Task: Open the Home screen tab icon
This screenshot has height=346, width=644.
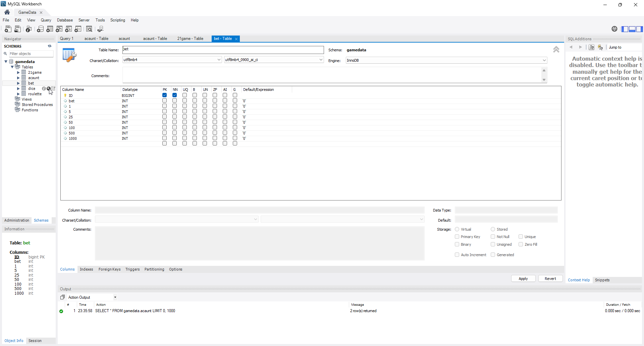Action: (7, 12)
